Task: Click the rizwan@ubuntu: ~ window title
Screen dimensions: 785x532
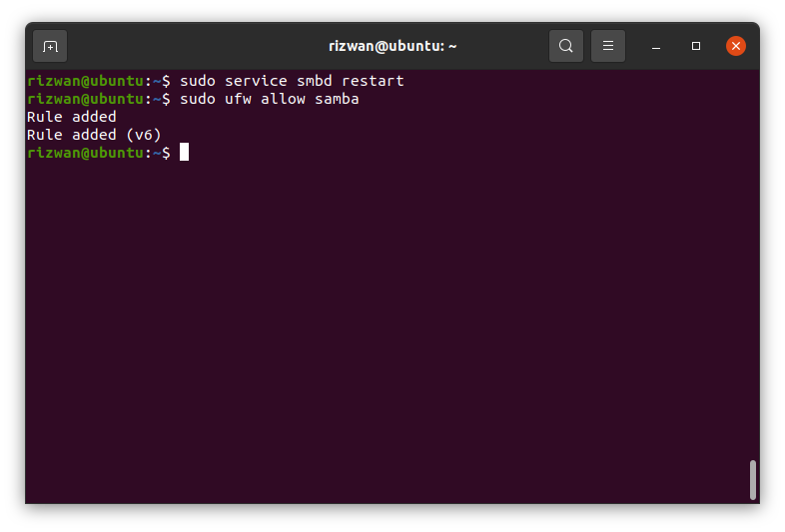Action: pyautogui.click(x=392, y=46)
